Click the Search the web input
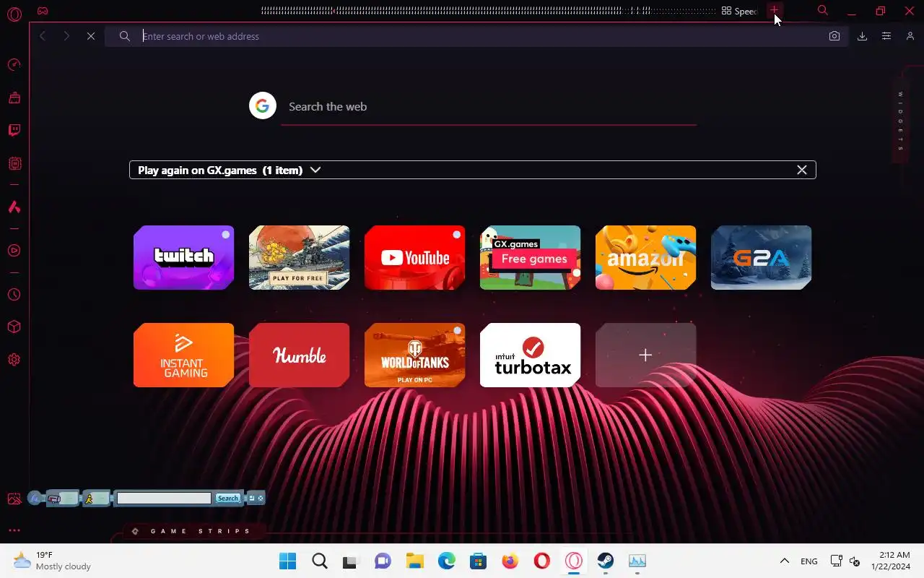This screenshot has height=578, width=924. tap(489, 107)
